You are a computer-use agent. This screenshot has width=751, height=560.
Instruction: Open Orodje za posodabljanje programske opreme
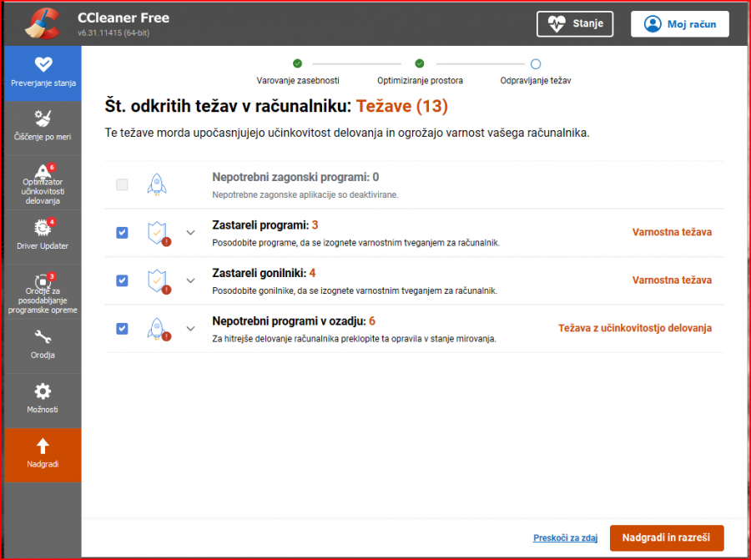[x=43, y=282]
